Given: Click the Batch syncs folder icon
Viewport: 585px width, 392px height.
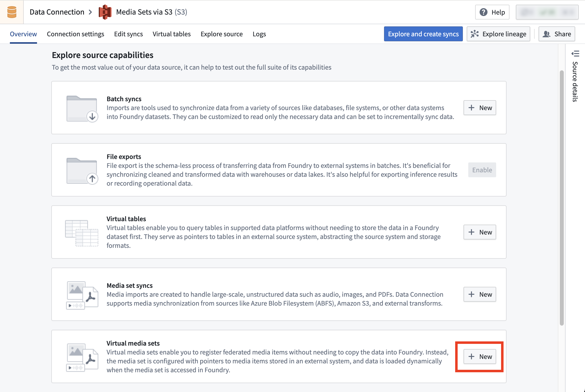Looking at the screenshot, I should click(x=82, y=109).
